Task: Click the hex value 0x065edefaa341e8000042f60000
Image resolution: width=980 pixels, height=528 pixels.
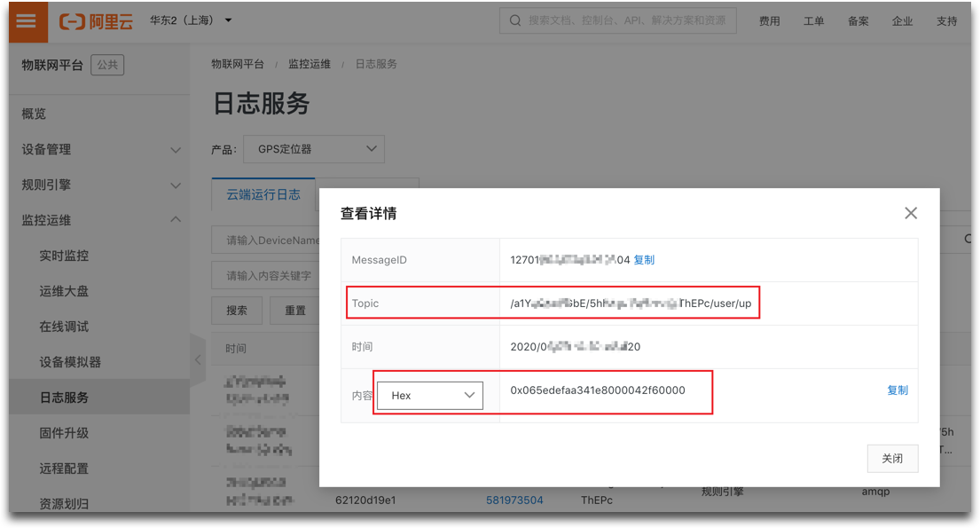Action: pos(598,390)
